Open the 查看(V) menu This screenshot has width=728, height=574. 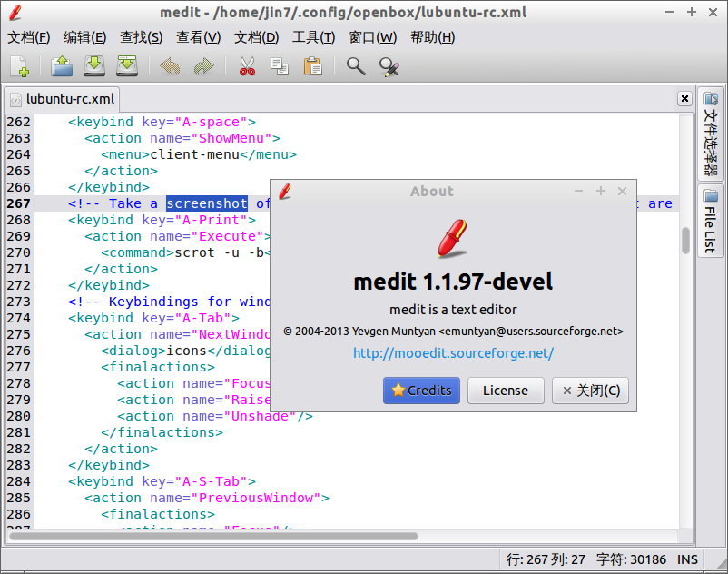tap(198, 37)
